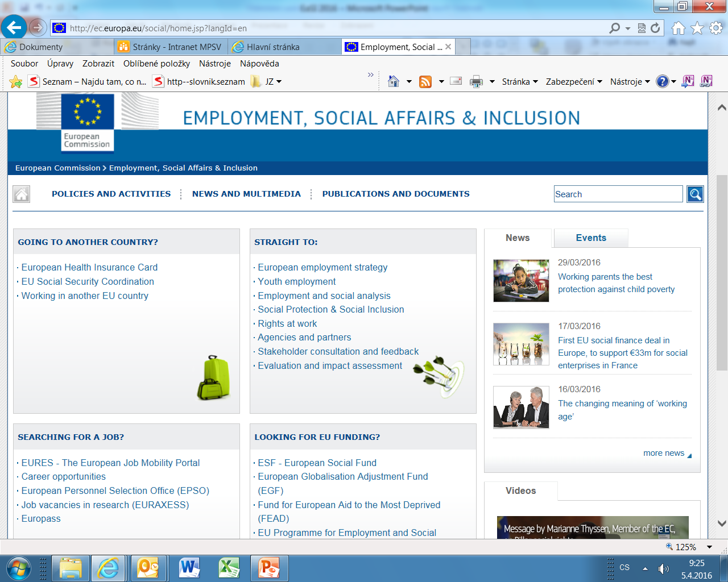Screen dimensions: 728x582
Task: Open the Zobrazit menu
Action: click(x=98, y=64)
